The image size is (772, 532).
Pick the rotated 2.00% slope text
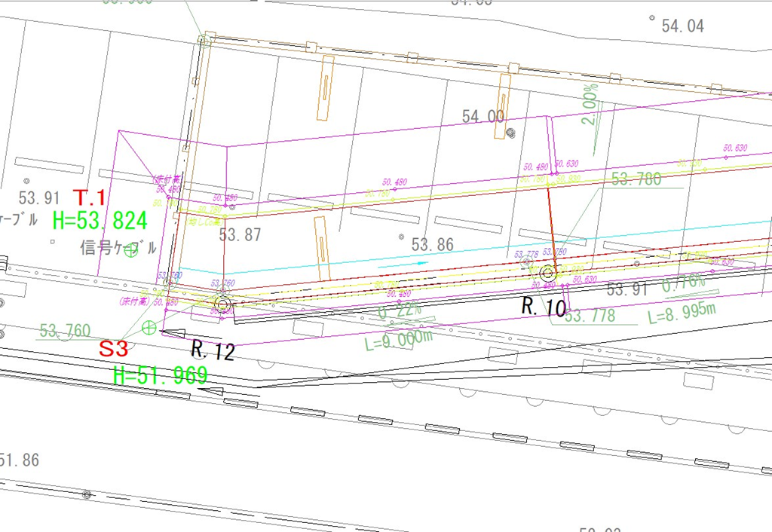(x=591, y=104)
